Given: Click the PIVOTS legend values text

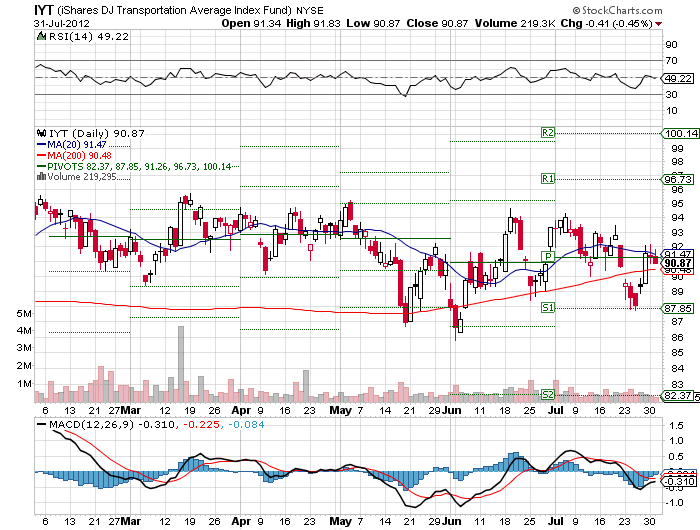Looking at the screenshot, I should tap(139, 167).
